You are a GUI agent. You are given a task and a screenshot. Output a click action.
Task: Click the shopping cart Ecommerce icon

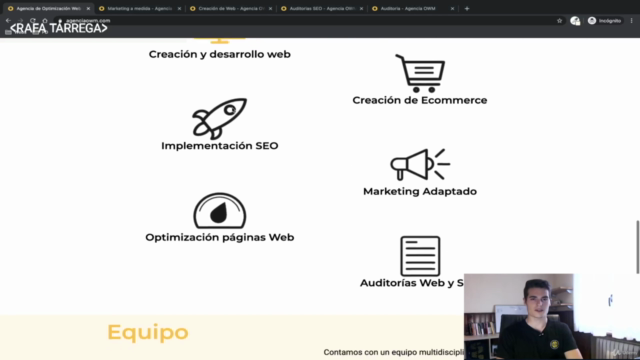[420, 73]
